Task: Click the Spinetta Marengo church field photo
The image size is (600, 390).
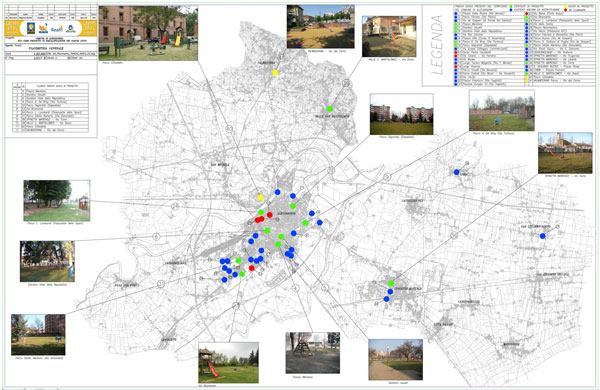Action: [565, 153]
